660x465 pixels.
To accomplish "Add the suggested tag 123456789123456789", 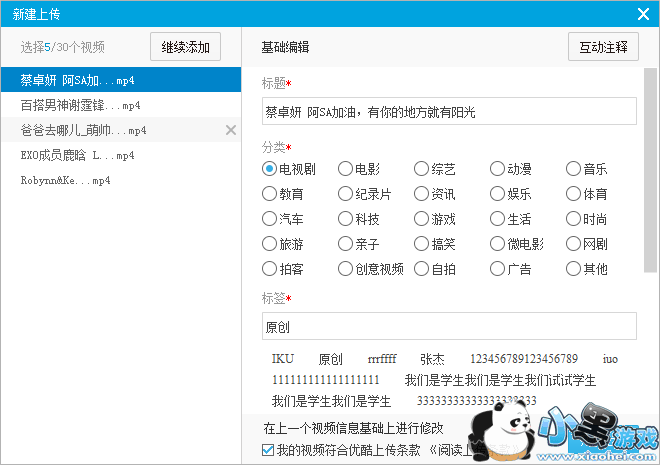I will 524,359.
